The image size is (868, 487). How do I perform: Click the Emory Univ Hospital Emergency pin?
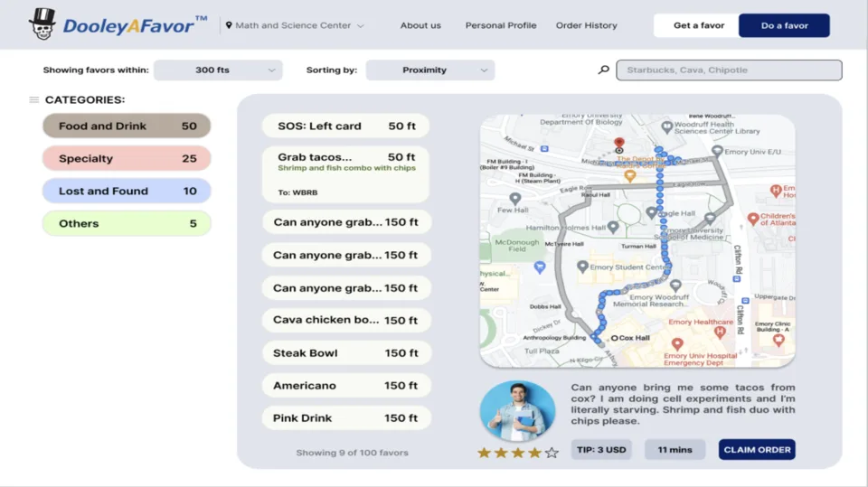[676, 345]
